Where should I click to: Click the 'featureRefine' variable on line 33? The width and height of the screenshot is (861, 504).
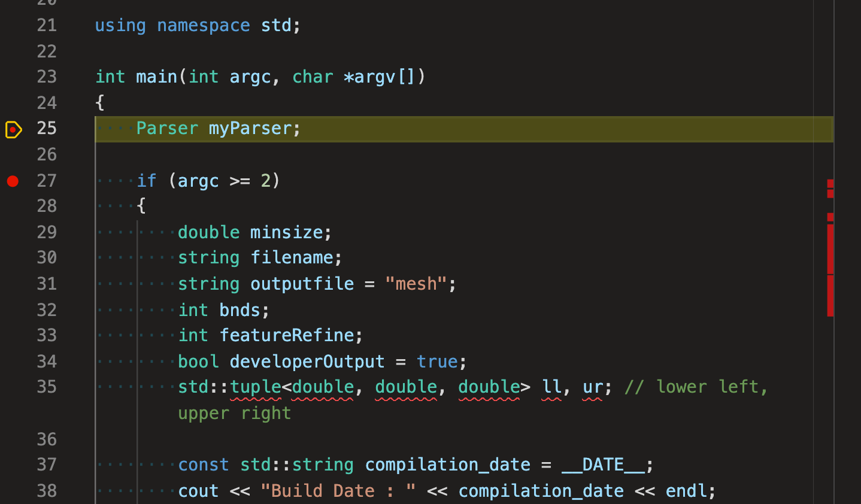pyautogui.click(x=287, y=335)
